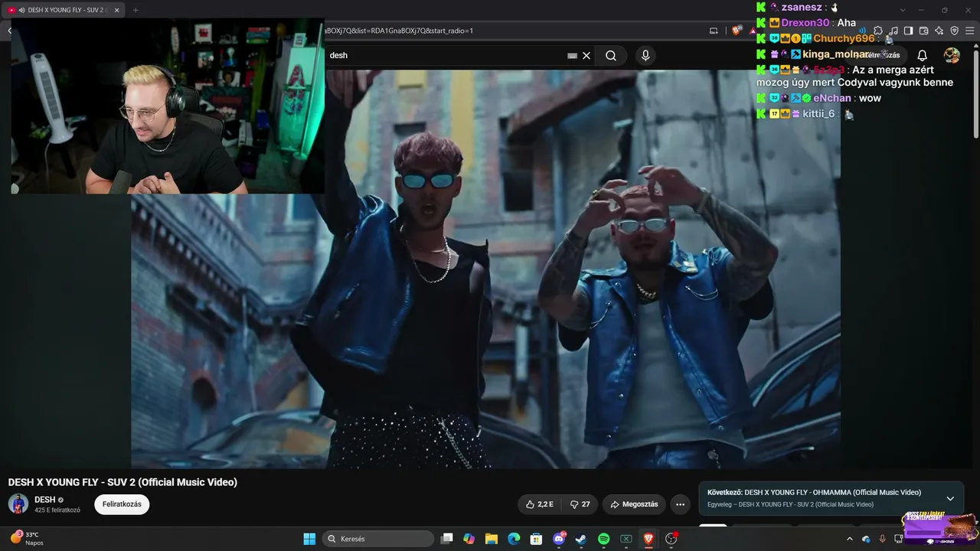
Task: Click the OneDrive cloud tray icon
Action: point(866,539)
